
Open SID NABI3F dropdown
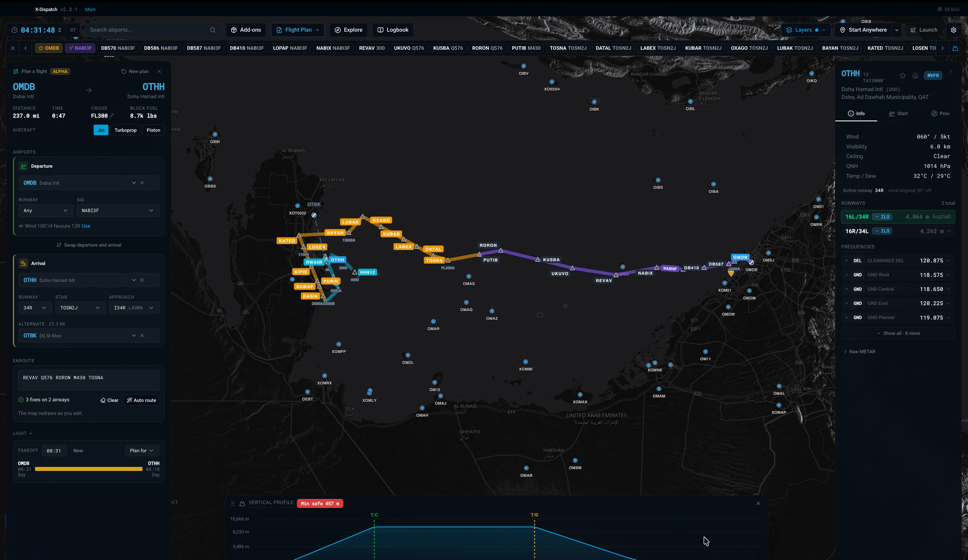click(x=117, y=210)
